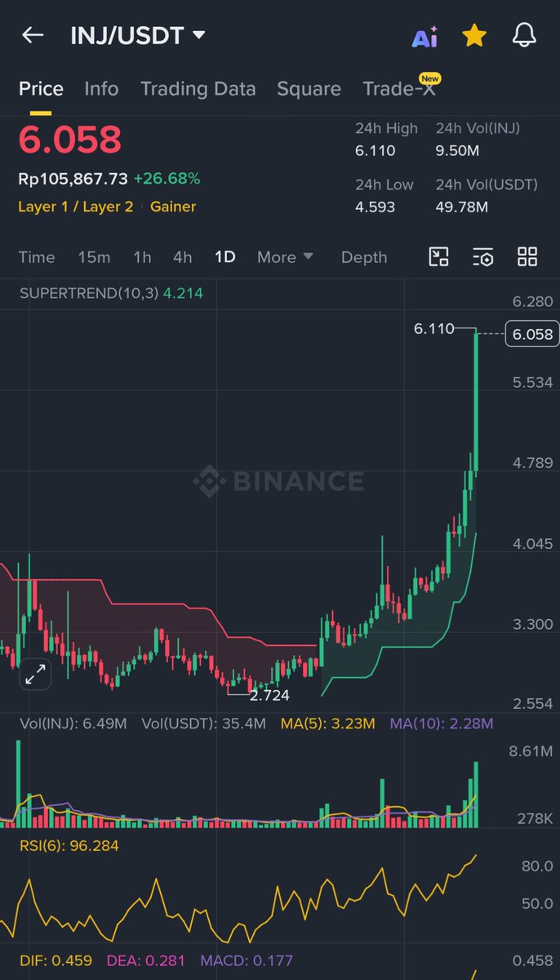Screen dimensions: 560x980
Task: Tap the Vol(INJ): 6.49M label
Action: (73, 724)
